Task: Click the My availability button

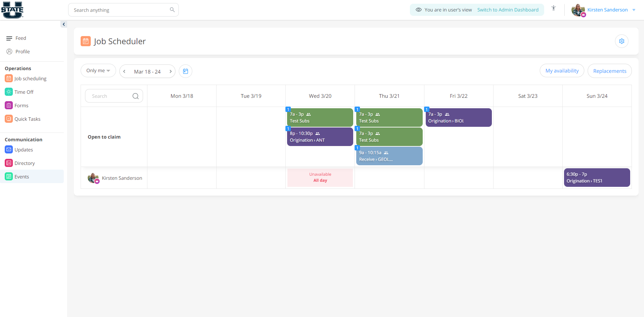Action: tap(562, 70)
